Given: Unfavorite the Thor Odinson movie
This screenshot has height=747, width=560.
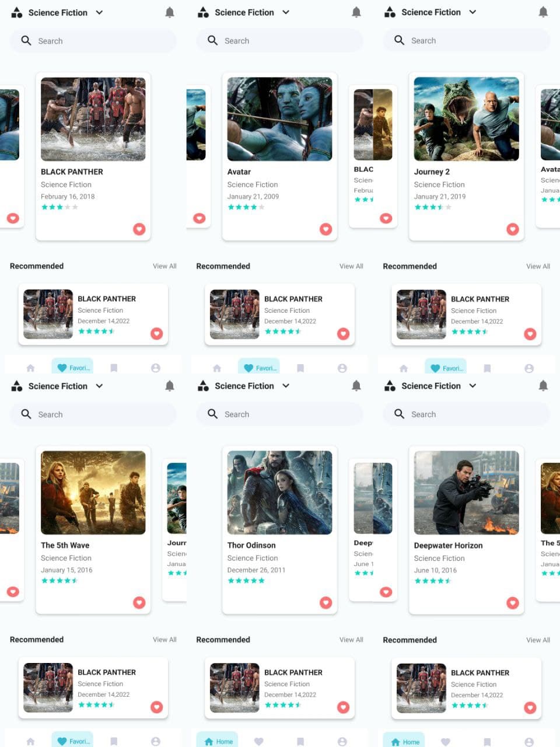Looking at the screenshot, I should (325, 603).
